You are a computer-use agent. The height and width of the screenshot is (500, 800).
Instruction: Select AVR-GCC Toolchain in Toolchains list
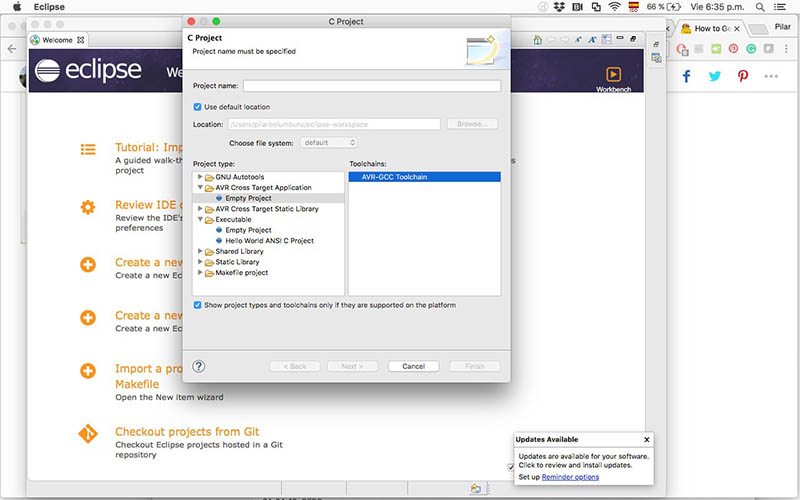coord(424,177)
